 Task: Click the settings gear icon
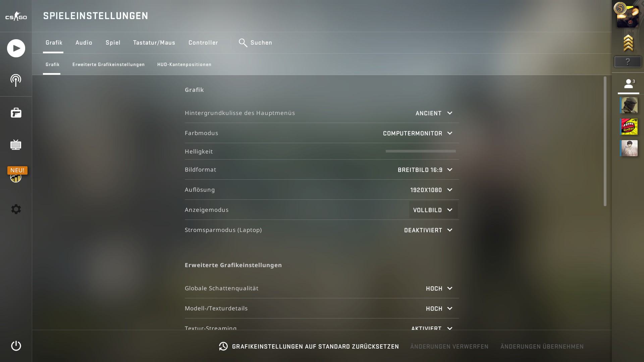point(16,209)
